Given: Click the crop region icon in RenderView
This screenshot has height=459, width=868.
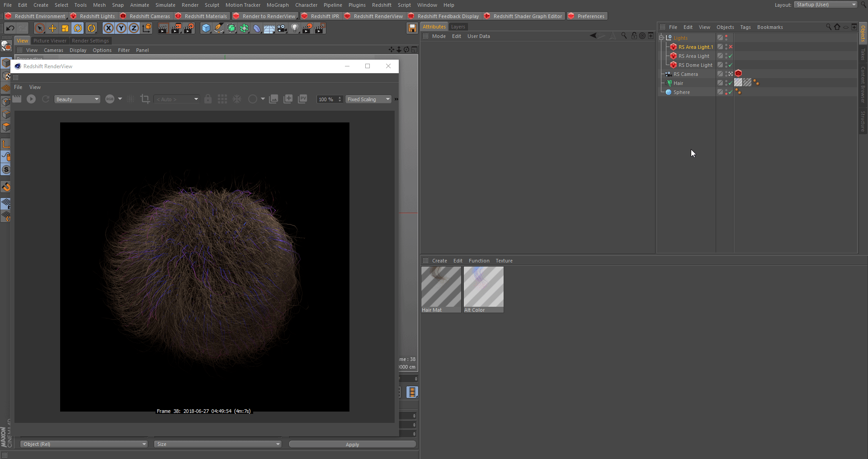Looking at the screenshot, I should click(x=145, y=99).
